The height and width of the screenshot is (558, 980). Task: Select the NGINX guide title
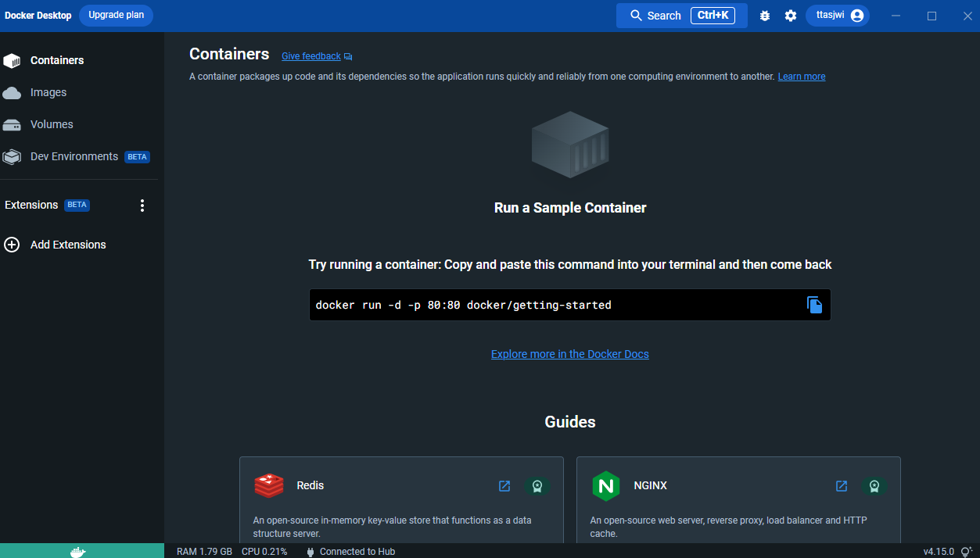pyautogui.click(x=651, y=485)
